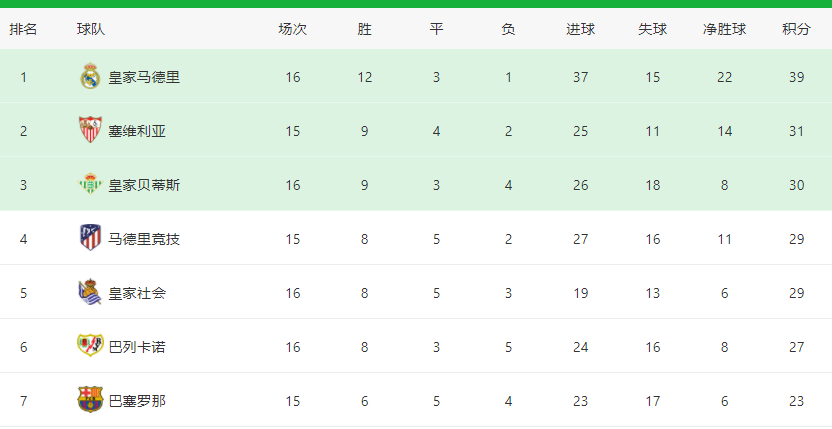Click the Sevilla club crest
Screen dimensions: 832x429
[90, 130]
